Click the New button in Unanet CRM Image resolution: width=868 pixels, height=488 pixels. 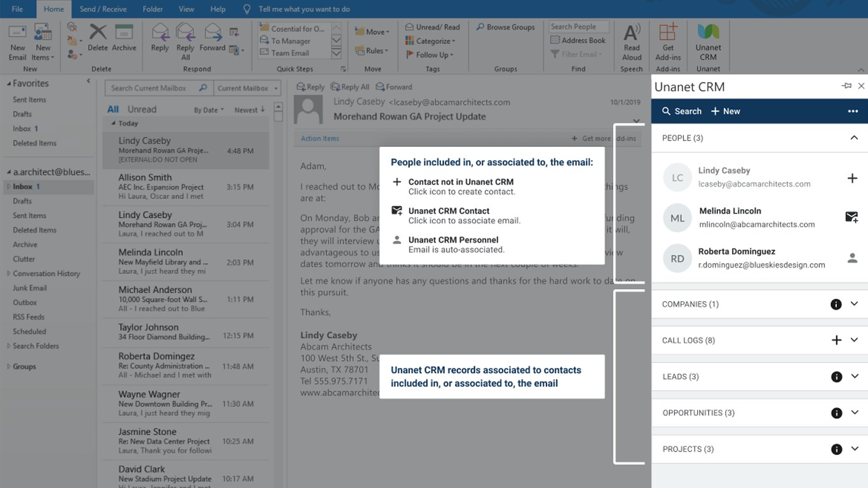click(x=726, y=111)
